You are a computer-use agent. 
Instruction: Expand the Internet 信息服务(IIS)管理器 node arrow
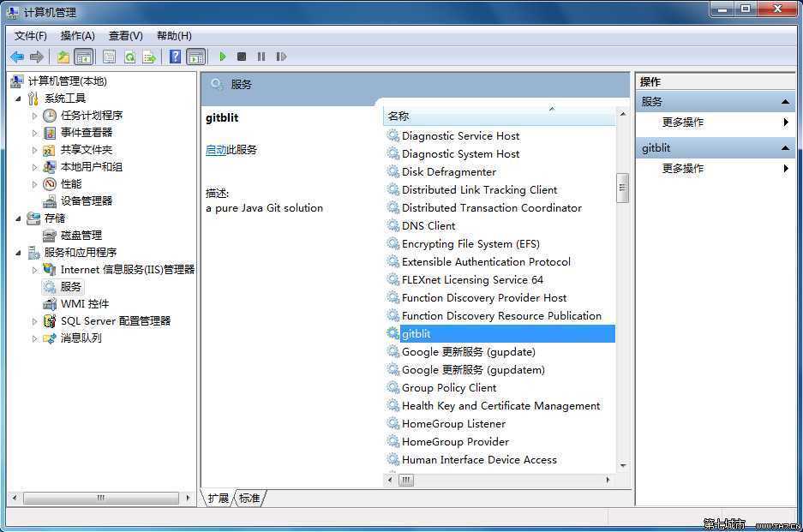(x=34, y=270)
